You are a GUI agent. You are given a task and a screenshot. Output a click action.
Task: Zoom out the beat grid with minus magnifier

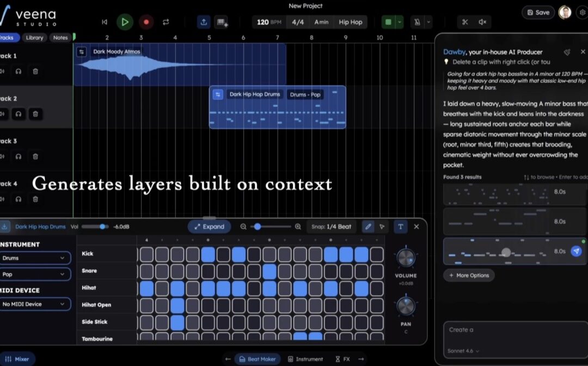tap(243, 227)
